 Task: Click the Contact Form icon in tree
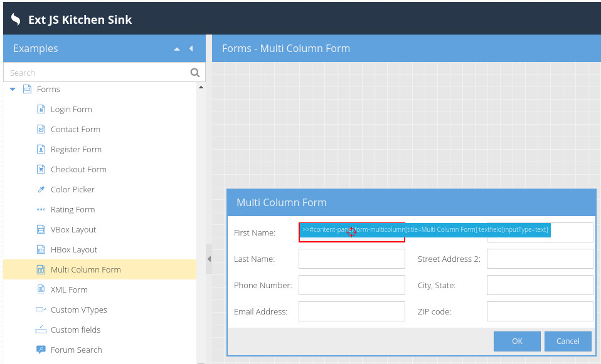(x=41, y=129)
